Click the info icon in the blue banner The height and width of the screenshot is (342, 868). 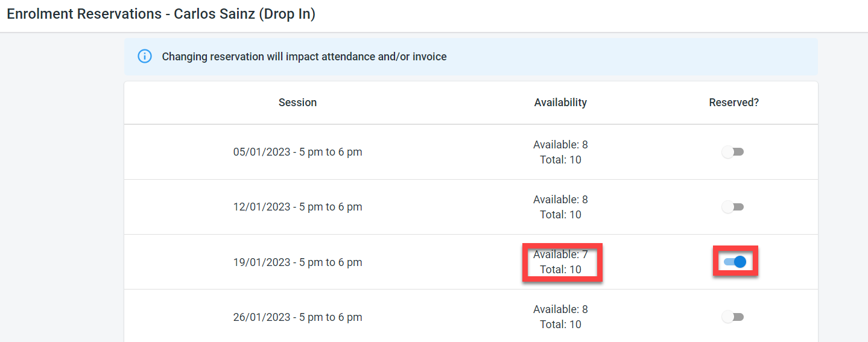click(145, 57)
